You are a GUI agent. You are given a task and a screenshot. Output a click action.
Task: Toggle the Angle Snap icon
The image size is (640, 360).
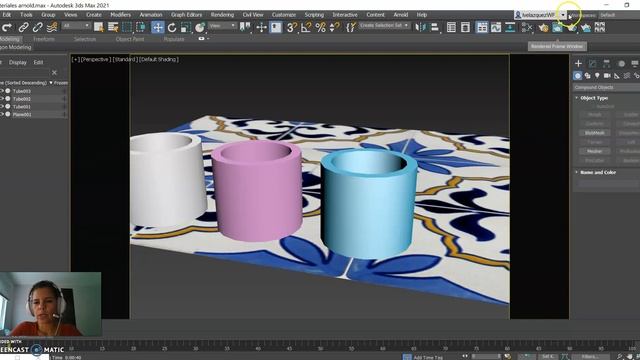pyautogui.click(x=306, y=27)
